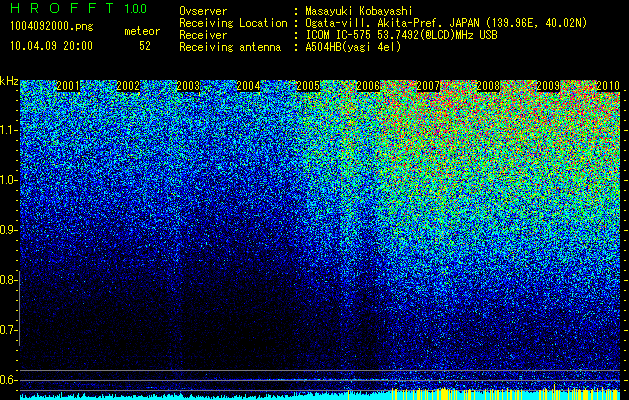Click the 'Ovserver' field label
Image resolution: width=629 pixels, height=400 pixels.
tap(203, 11)
